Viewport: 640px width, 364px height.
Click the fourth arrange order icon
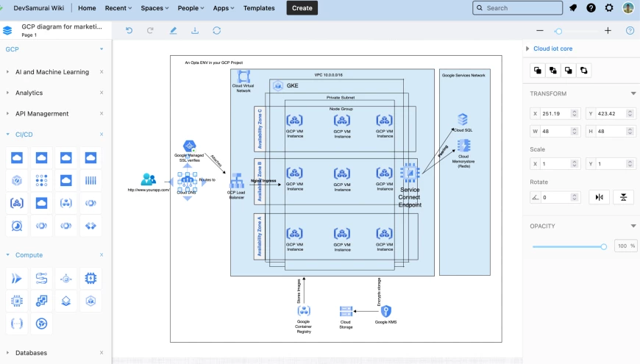(x=583, y=70)
